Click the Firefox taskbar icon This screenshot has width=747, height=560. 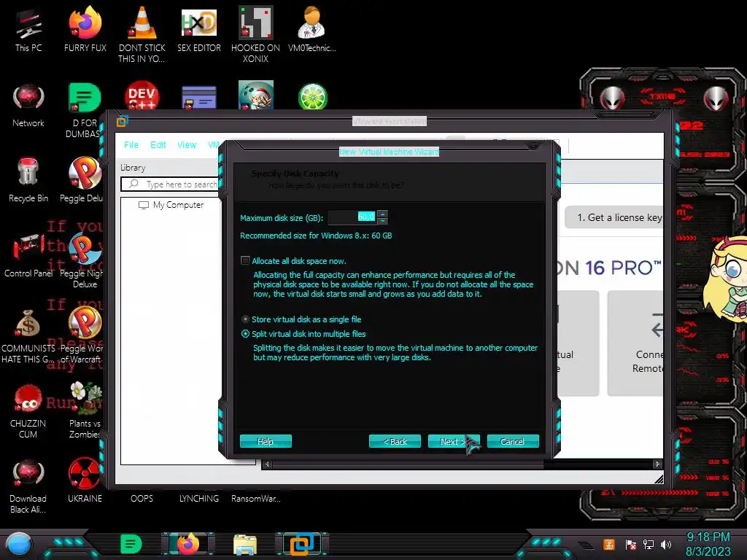(187, 544)
